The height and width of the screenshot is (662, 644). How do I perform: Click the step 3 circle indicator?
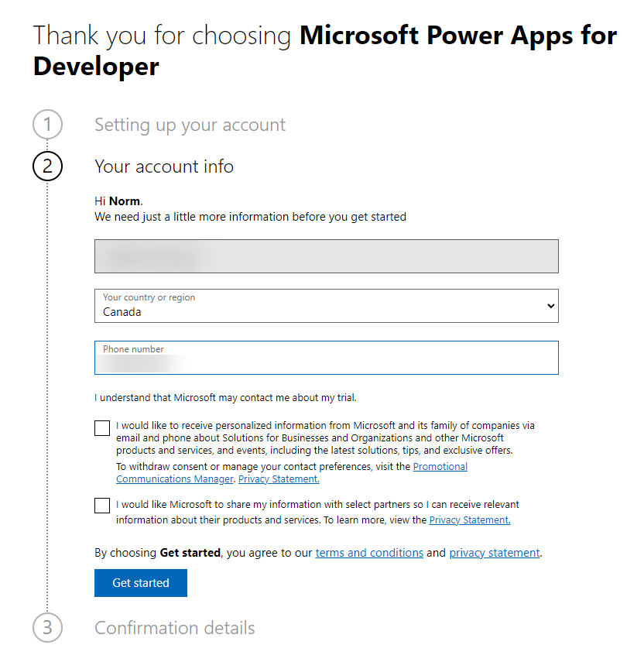pyautogui.click(x=47, y=627)
